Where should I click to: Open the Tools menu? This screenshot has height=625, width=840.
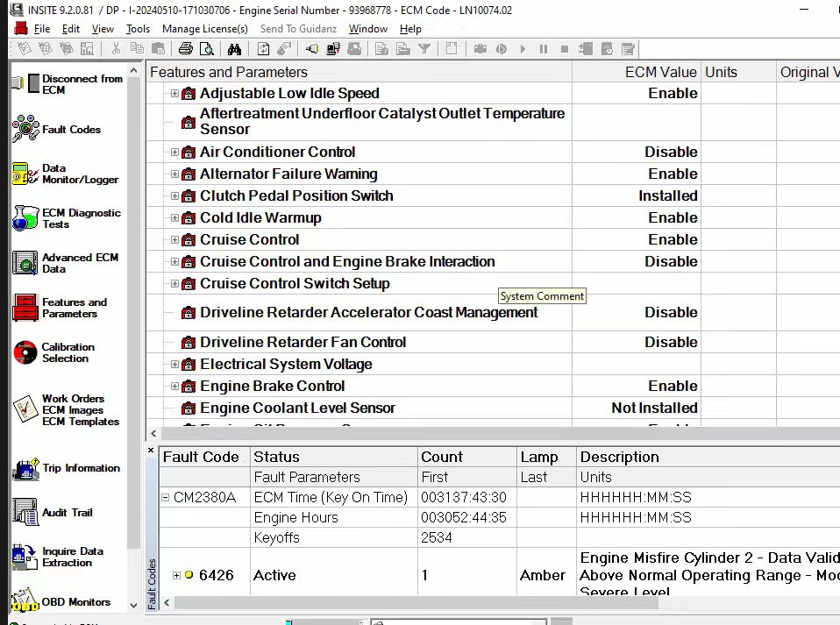coord(138,29)
